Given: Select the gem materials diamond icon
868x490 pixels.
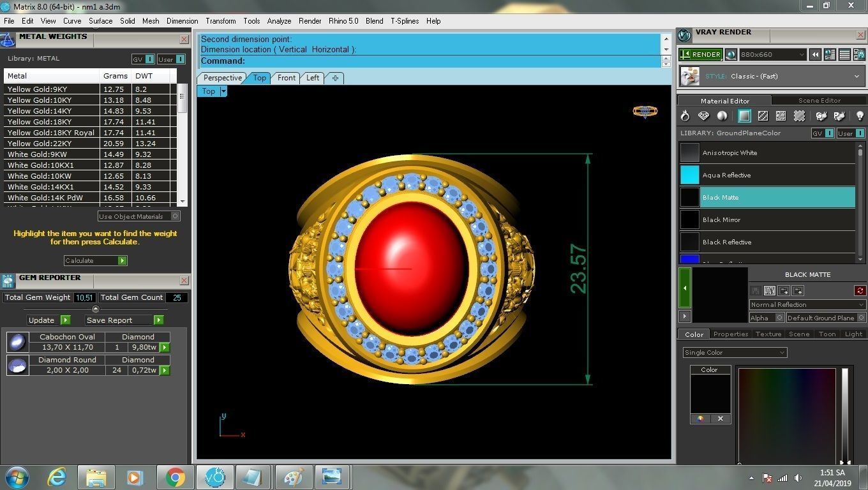Looking at the screenshot, I should click(703, 116).
